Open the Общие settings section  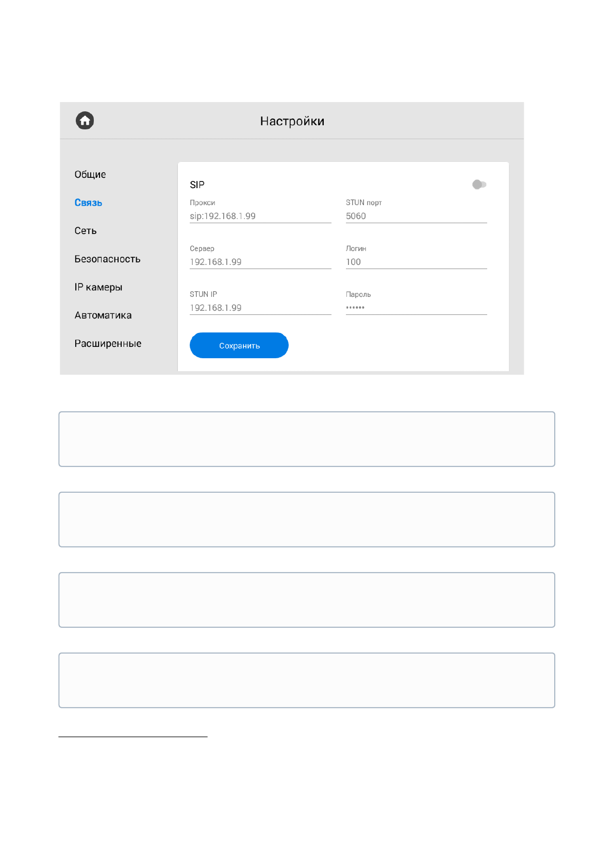(x=90, y=175)
